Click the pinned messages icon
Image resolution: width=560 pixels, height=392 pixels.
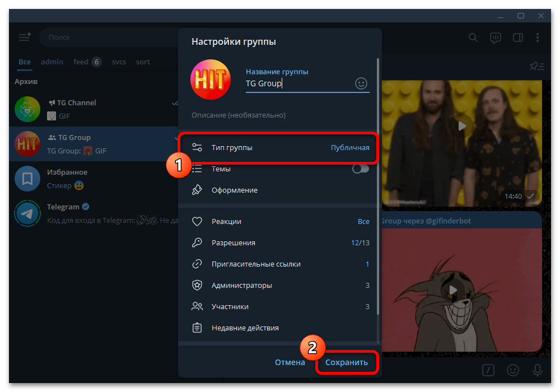(x=536, y=66)
